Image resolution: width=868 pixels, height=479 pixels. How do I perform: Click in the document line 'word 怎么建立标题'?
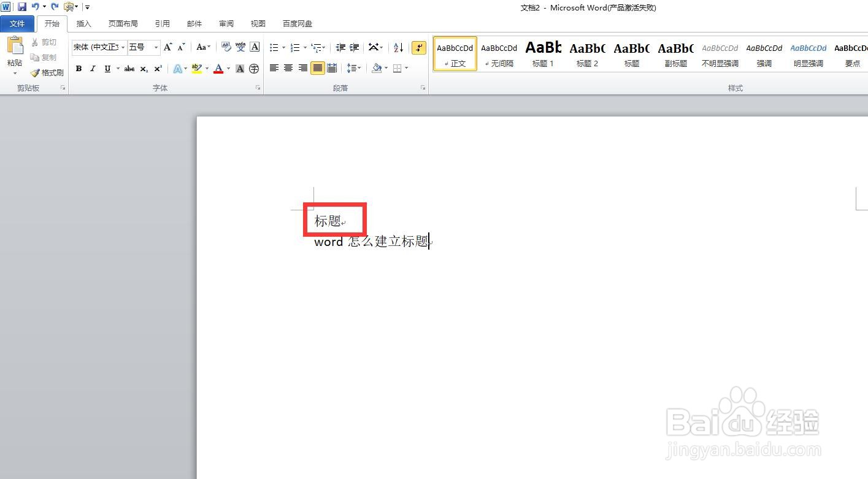pos(371,241)
